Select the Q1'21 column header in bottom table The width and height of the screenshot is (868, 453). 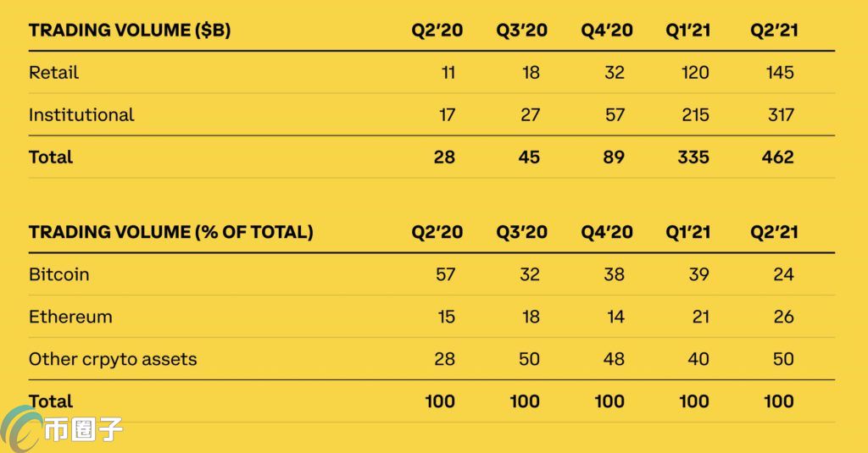[687, 232]
